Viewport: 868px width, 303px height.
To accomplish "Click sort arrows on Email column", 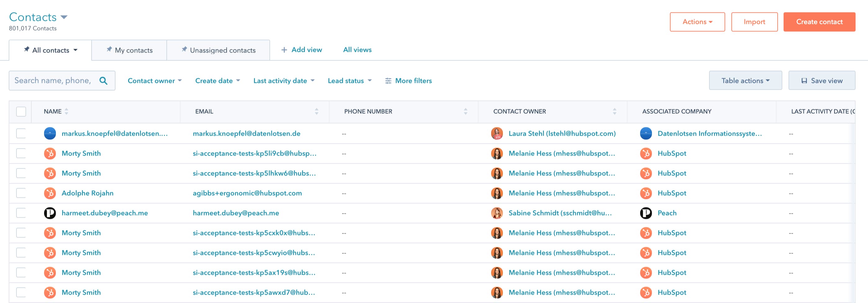I will [x=316, y=111].
